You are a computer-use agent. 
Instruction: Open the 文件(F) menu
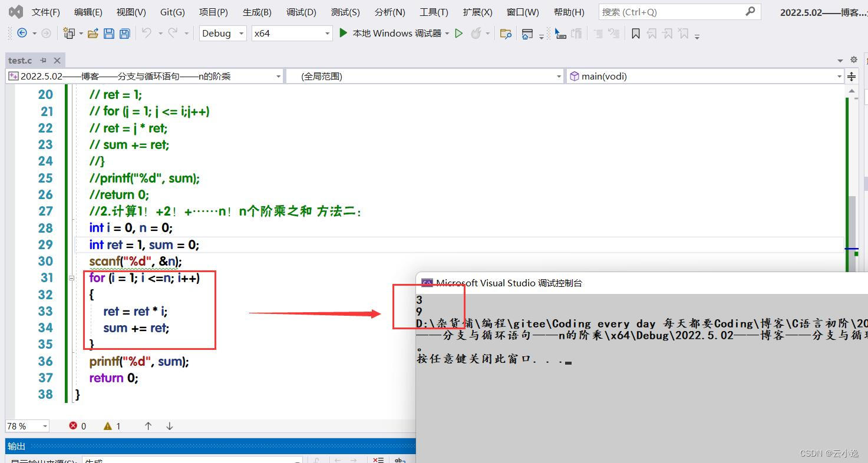click(45, 12)
